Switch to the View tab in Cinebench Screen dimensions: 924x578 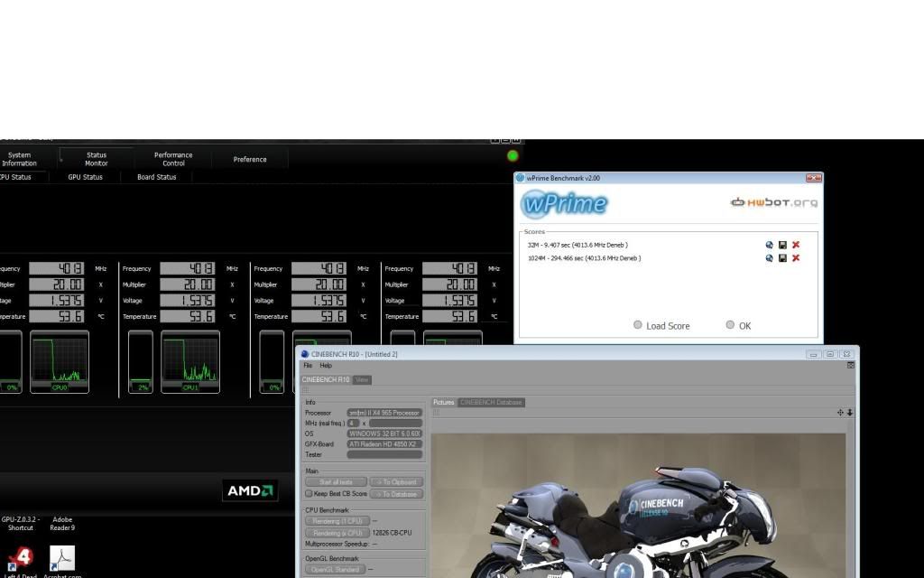(x=362, y=380)
